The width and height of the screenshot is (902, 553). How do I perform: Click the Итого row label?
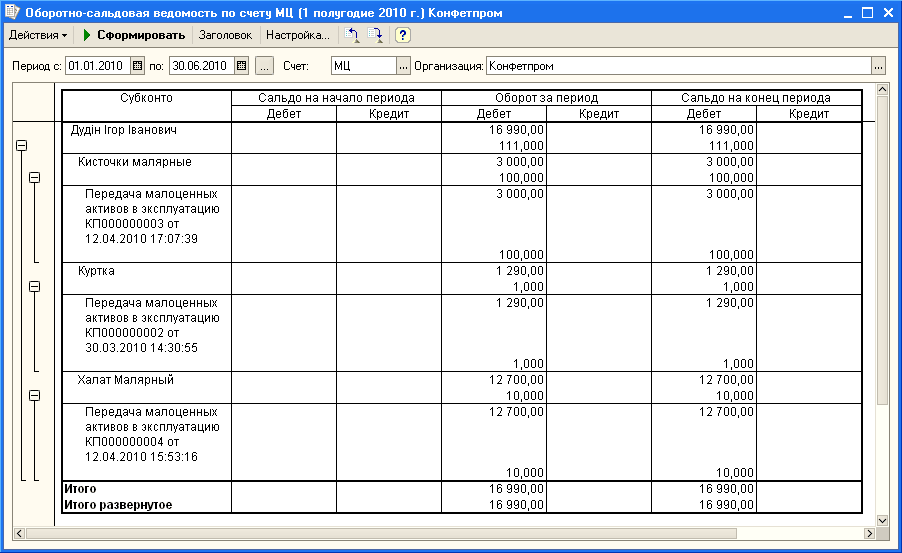click(80, 489)
